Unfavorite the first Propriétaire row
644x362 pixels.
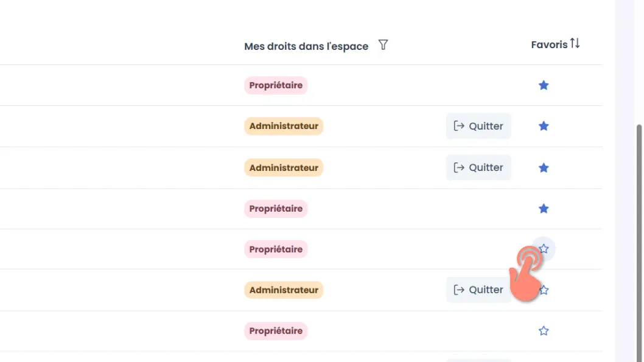click(544, 85)
